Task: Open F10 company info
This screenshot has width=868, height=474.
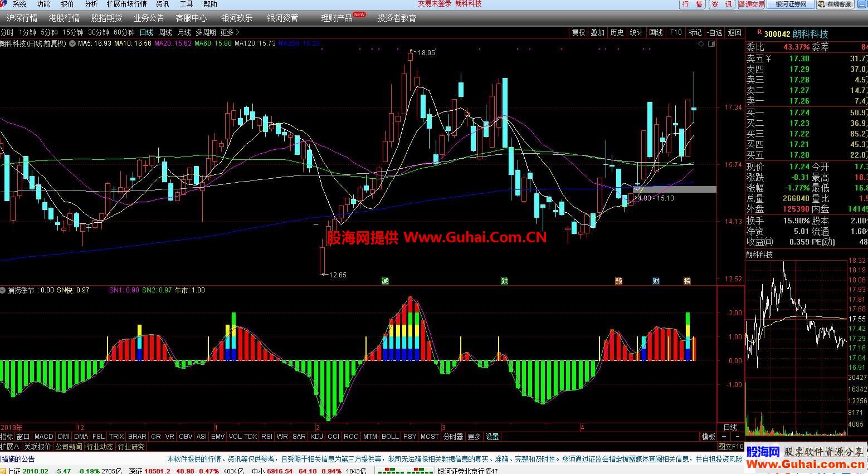Action: 676,32
